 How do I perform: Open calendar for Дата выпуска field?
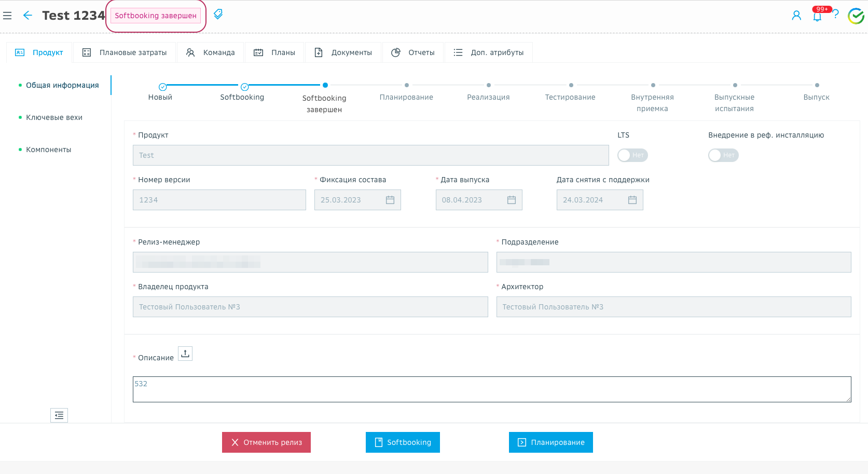(x=512, y=200)
